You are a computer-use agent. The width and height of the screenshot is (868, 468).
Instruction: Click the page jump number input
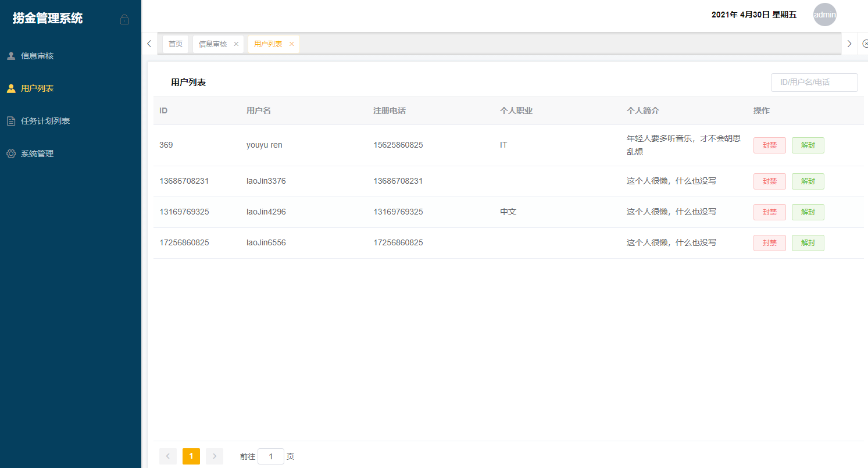271,456
